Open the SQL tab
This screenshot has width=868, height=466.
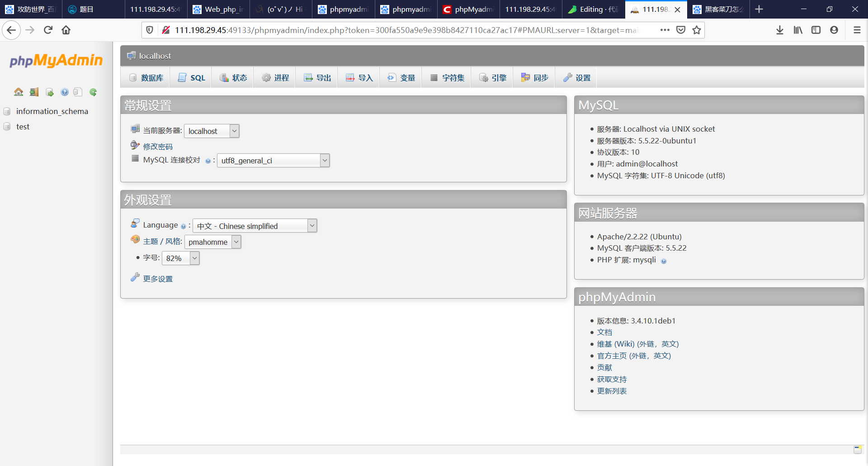click(191, 78)
